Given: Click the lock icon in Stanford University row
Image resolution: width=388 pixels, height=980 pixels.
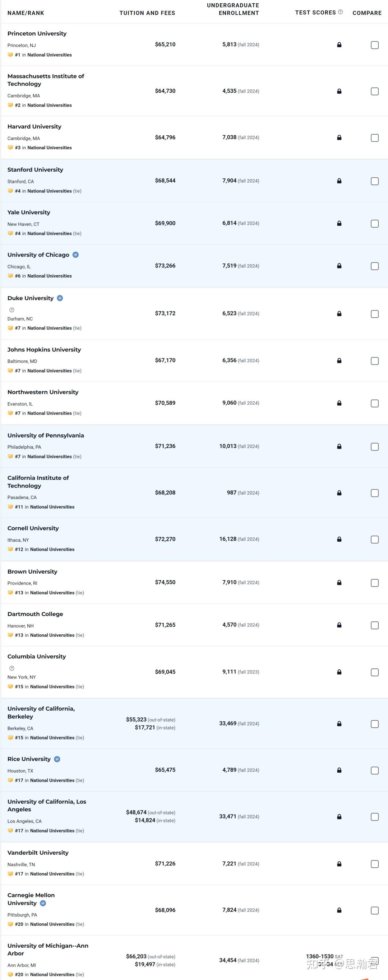Looking at the screenshot, I should (339, 181).
